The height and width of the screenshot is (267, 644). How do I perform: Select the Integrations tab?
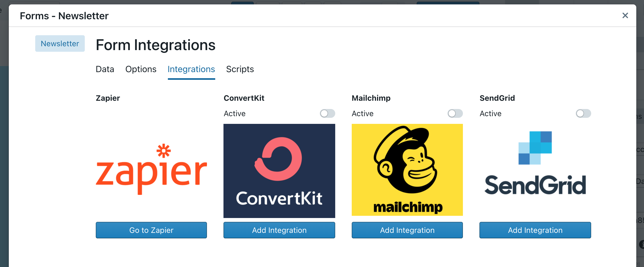click(191, 69)
